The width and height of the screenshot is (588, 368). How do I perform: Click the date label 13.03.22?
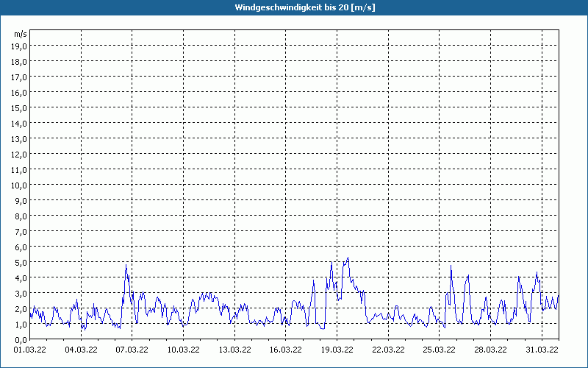click(x=234, y=350)
